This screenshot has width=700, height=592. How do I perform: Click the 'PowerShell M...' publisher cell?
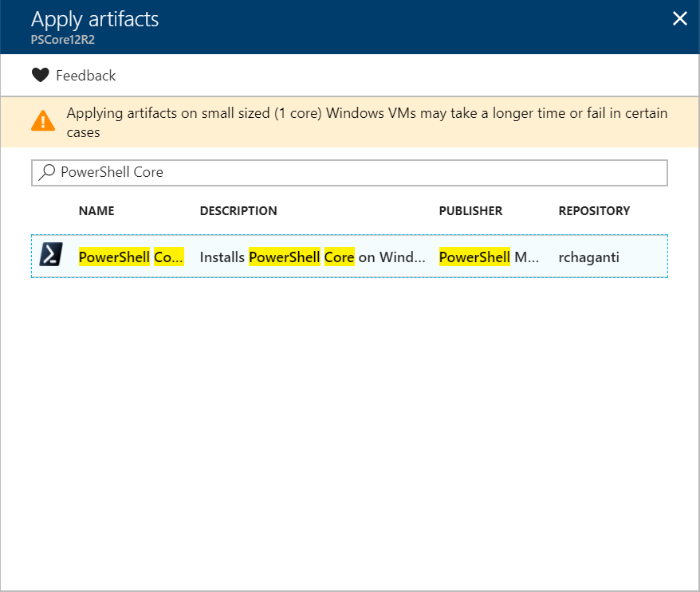coord(490,257)
